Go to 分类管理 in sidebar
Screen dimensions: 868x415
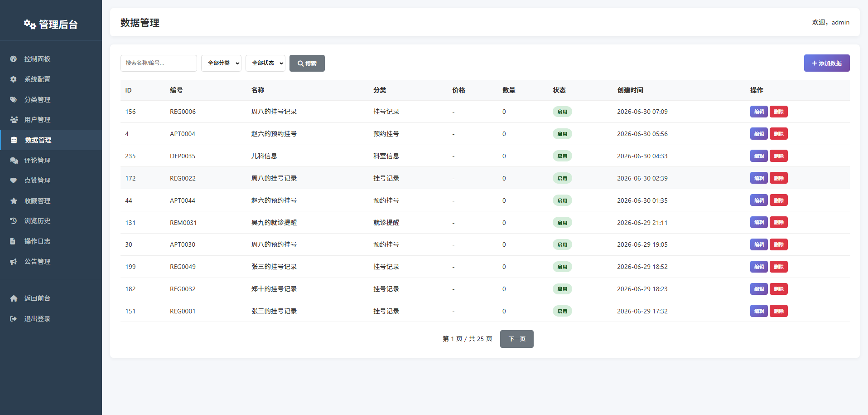click(51, 100)
